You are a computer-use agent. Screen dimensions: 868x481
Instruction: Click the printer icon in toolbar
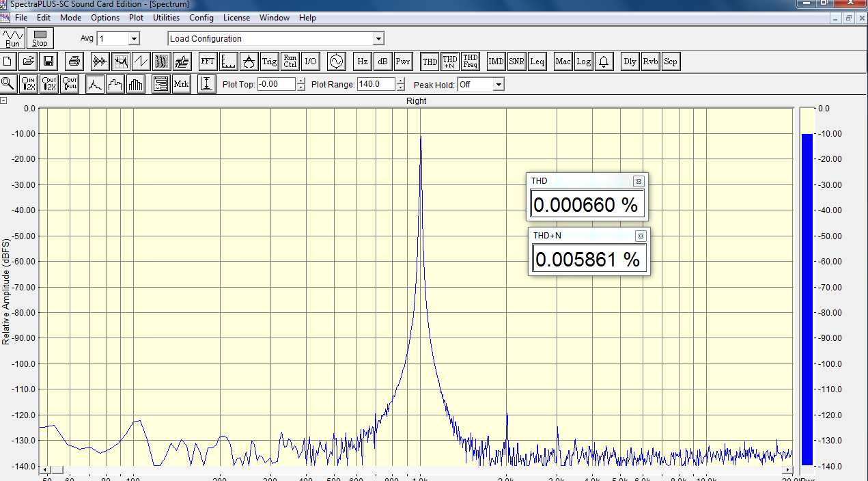[74, 61]
